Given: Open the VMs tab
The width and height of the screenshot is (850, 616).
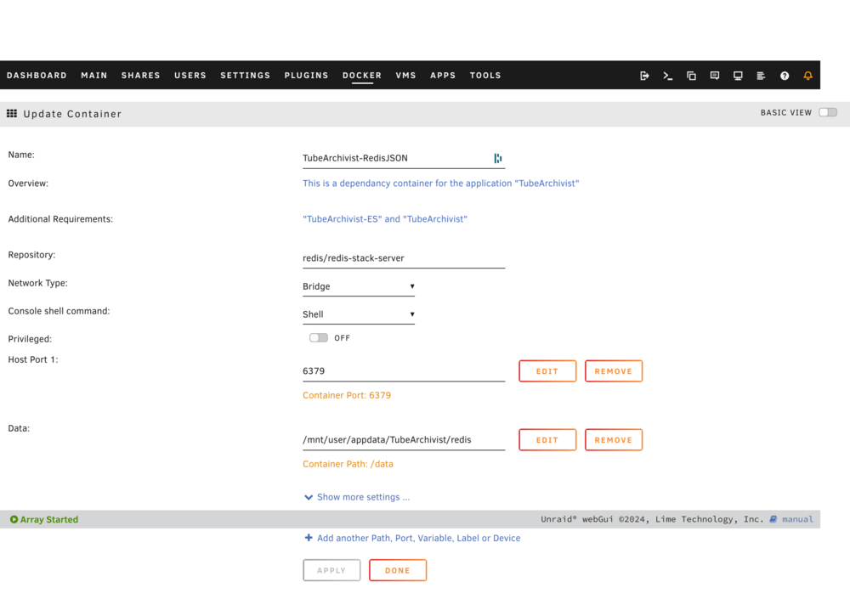Looking at the screenshot, I should pyautogui.click(x=406, y=76).
